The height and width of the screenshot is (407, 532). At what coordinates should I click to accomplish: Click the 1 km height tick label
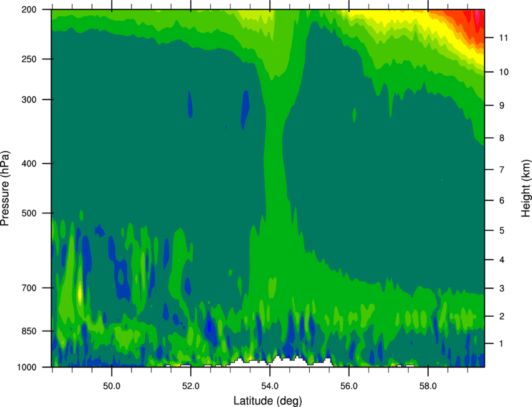pyautogui.click(x=501, y=344)
